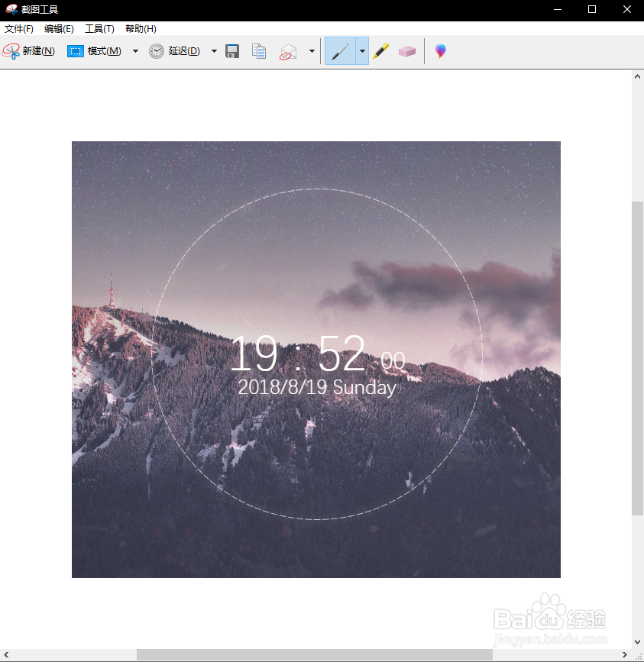The height and width of the screenshot is (662, 644).
Task: Click the horizontal scrollbar left arrow
Action: pyautogui.click(x=6, y=655)
